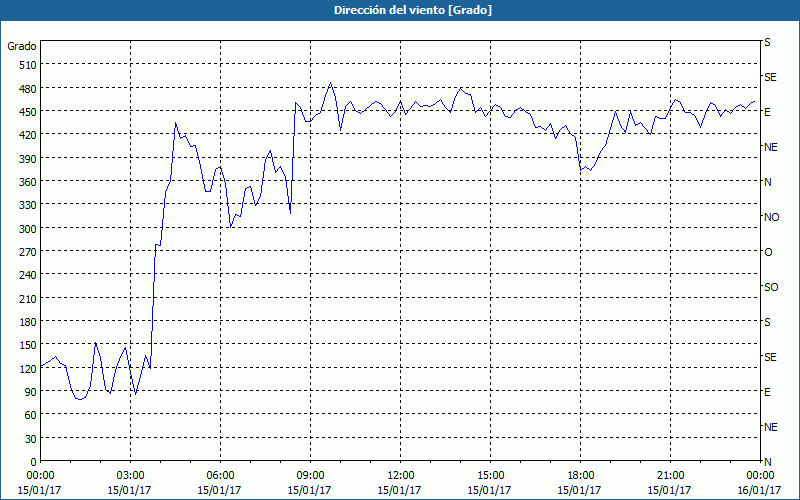Click the 0 y-axis value

(34, 462)
